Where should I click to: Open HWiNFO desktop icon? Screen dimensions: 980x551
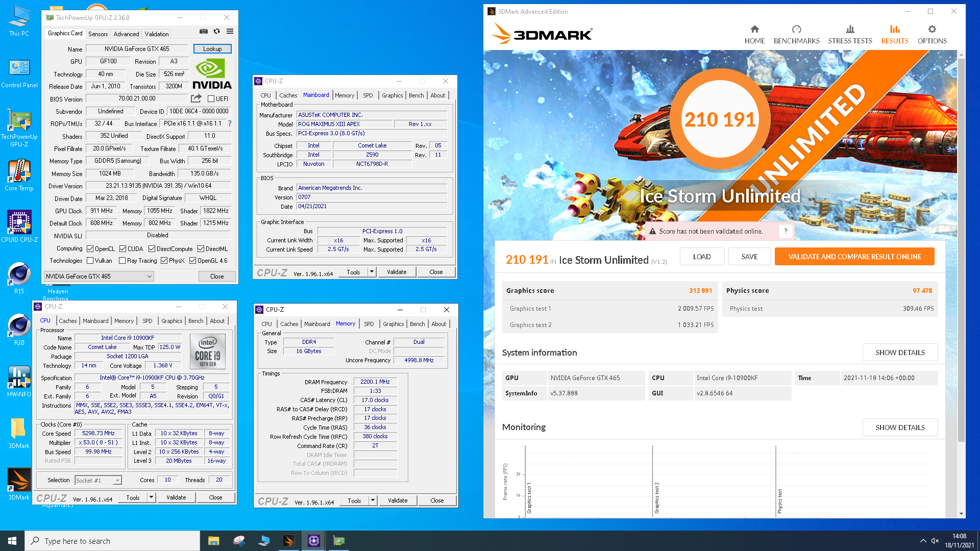19,382
